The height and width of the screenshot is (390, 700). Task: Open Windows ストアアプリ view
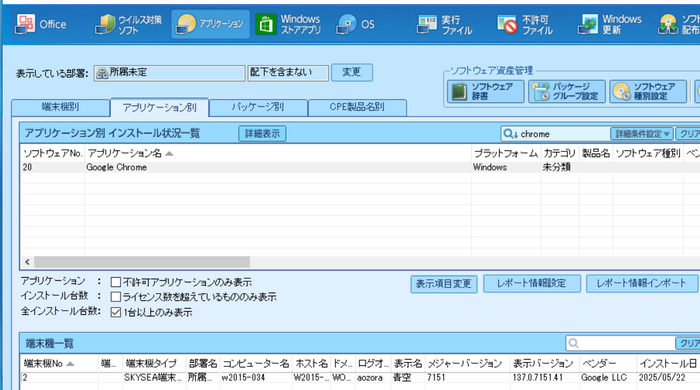click(x=288, y=24)
